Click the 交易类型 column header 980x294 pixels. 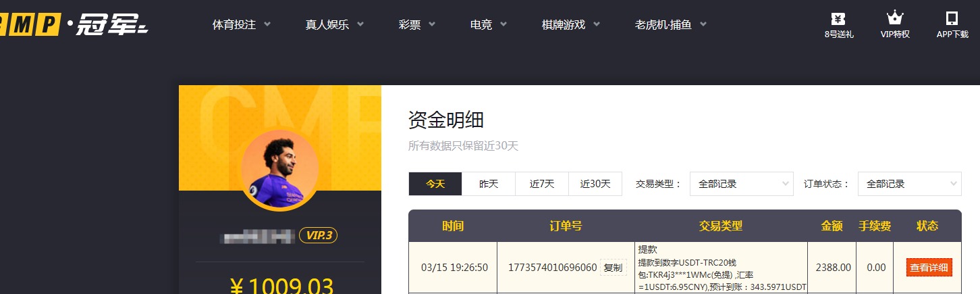[721, 226]
